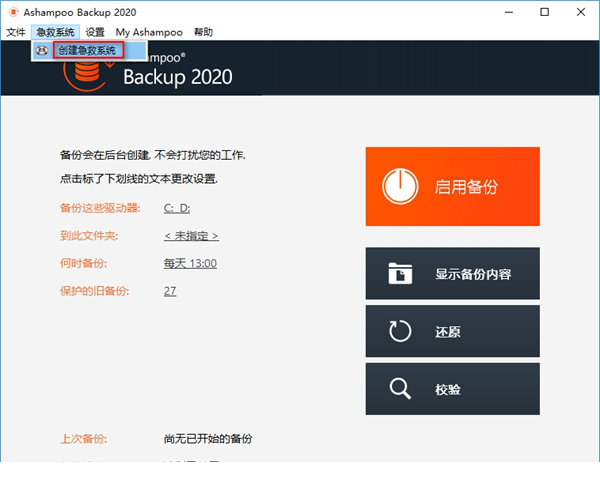
Task: Click the 启用备份 button
Action: (x=453, y=186)
